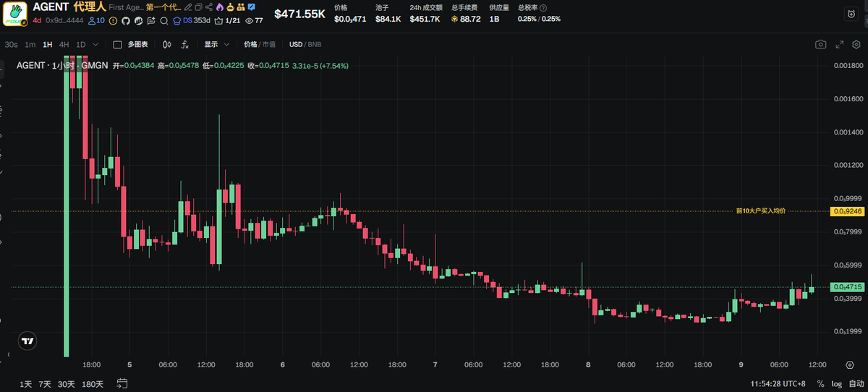Click the orange warning circle icon
Viewport: 868px width, 392px height.
click(112, 20)
